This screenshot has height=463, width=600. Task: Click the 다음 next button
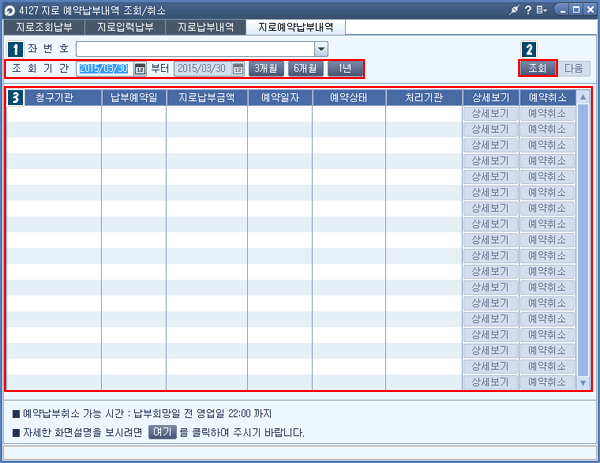[x=574, y=68]
